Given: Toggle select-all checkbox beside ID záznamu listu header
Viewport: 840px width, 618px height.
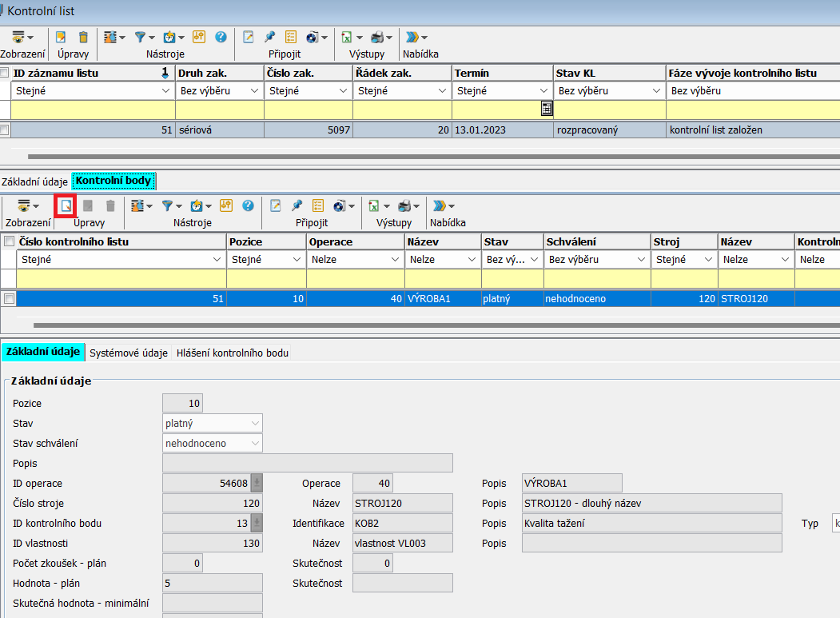Looking at the screenshot, I should tap(6, 73).
